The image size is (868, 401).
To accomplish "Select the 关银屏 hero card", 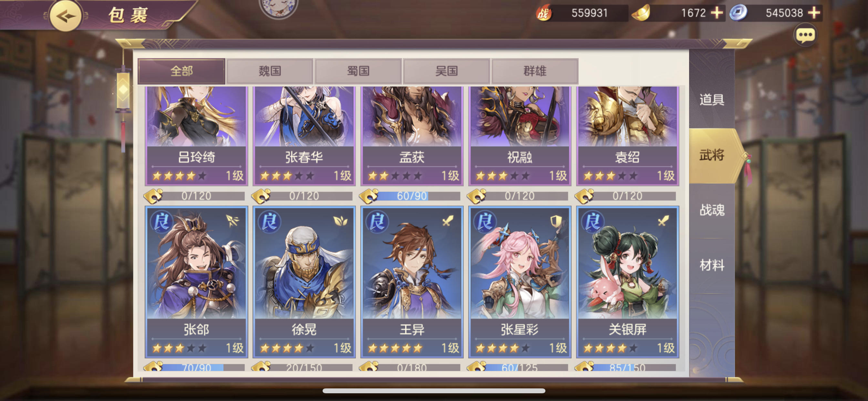I will [x=627, y=282].
